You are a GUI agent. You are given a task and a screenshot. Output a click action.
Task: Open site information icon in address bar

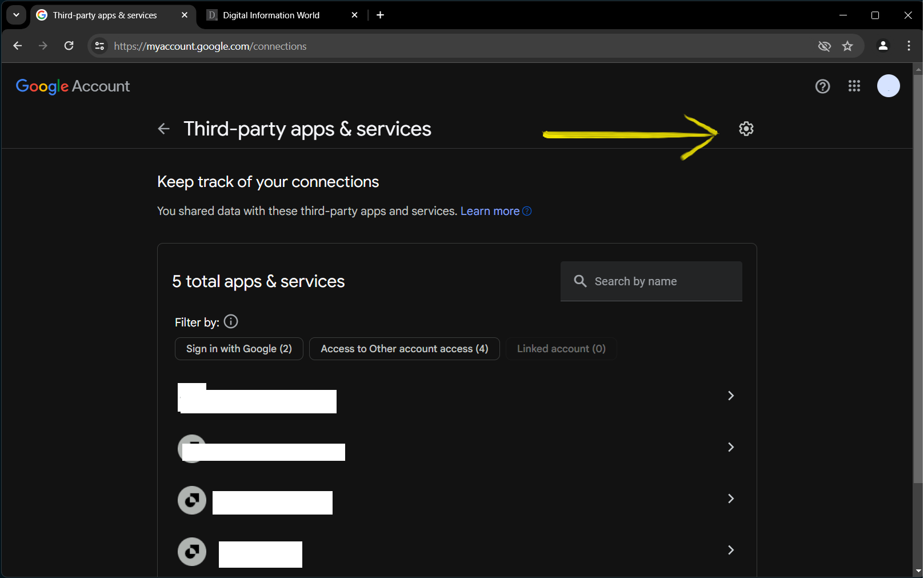point(99,46)
